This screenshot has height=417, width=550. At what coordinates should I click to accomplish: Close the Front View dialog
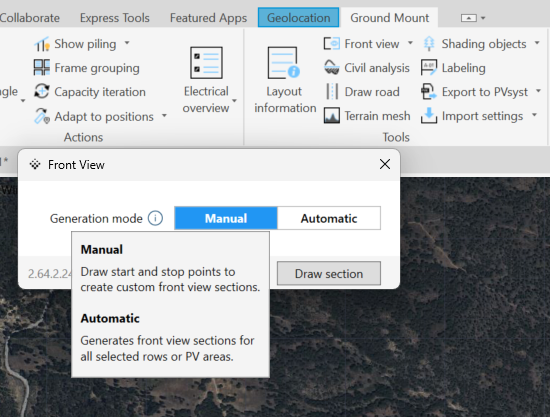[x=385, y=164]
